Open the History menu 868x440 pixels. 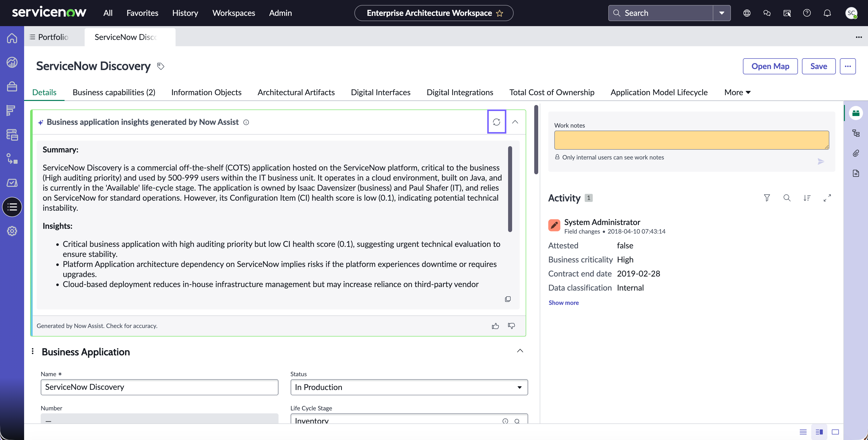[x=185, y=13]
